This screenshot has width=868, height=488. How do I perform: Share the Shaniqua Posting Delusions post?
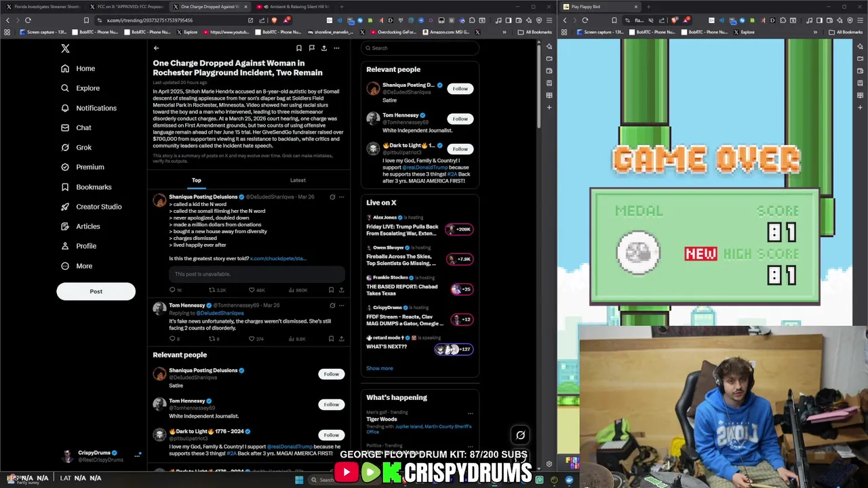pyautogui.click(x=341, y=290)
